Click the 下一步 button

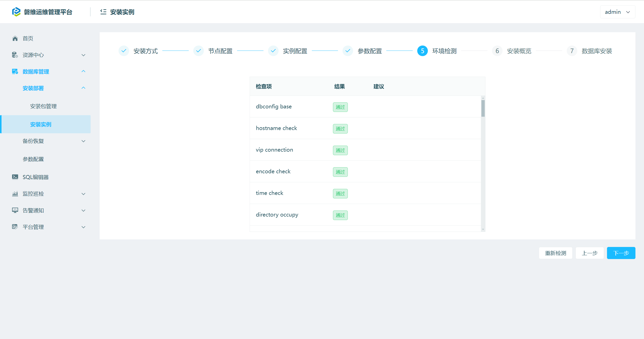pos(621,253)
